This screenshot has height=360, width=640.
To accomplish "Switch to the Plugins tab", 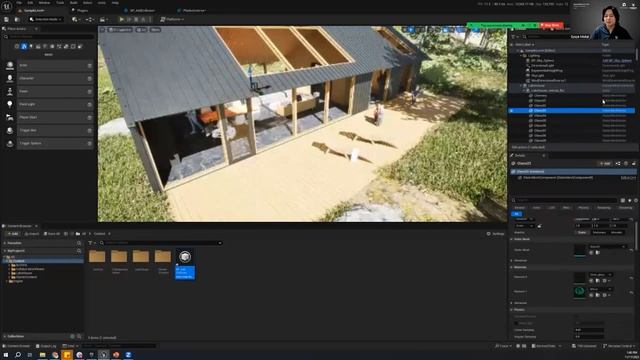I will (83, 11).
